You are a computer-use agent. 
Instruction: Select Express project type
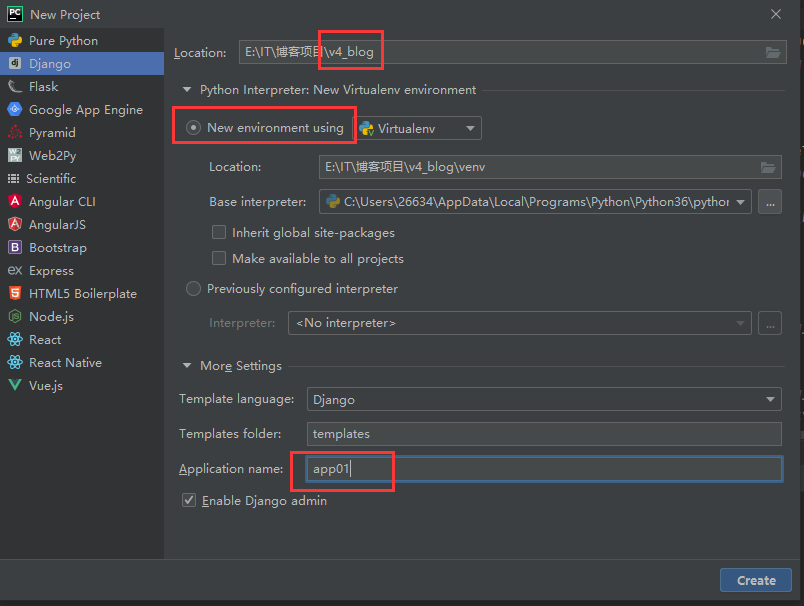coord(82,270)
